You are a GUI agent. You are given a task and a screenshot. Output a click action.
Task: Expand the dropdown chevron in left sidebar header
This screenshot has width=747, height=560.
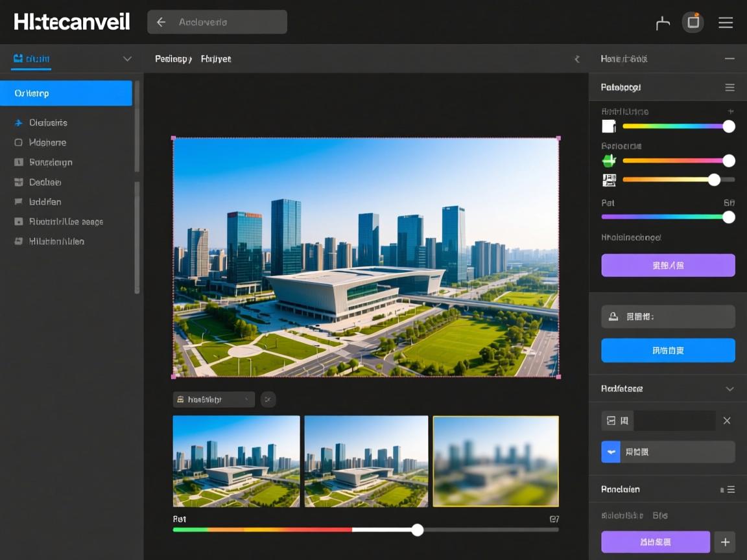tap(127, 59)
